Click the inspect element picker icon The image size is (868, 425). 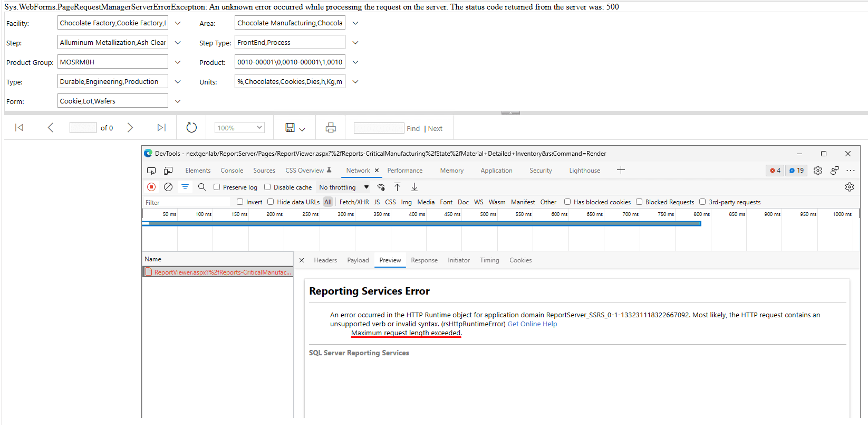tap(151, 171)
